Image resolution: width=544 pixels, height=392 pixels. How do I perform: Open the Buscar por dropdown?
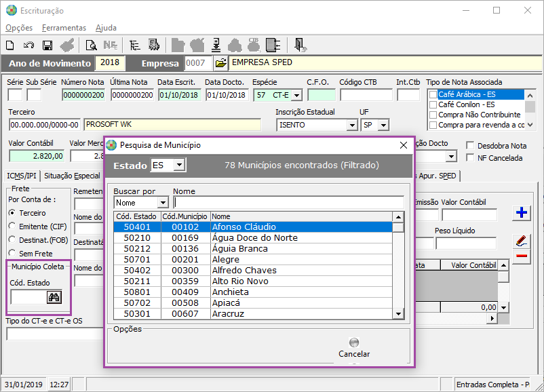[163, 203]
